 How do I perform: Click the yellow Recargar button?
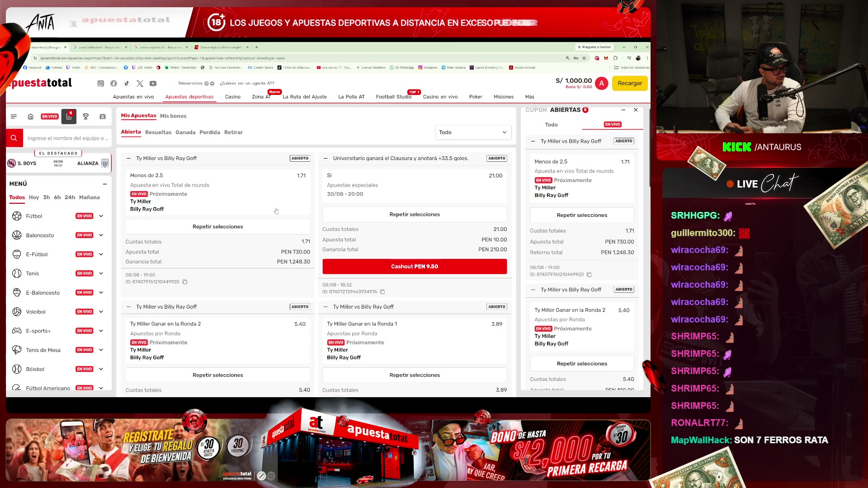(x=630, y=84)
